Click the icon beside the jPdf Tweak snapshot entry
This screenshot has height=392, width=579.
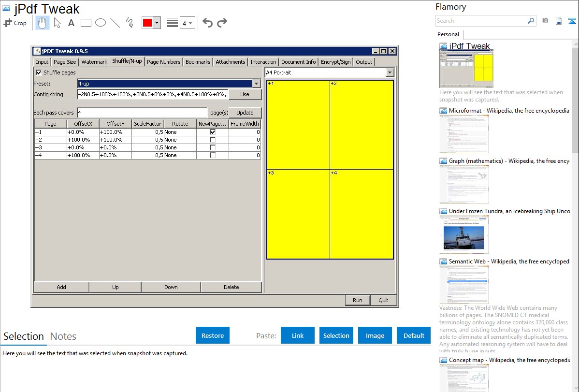tap(444, 46)
